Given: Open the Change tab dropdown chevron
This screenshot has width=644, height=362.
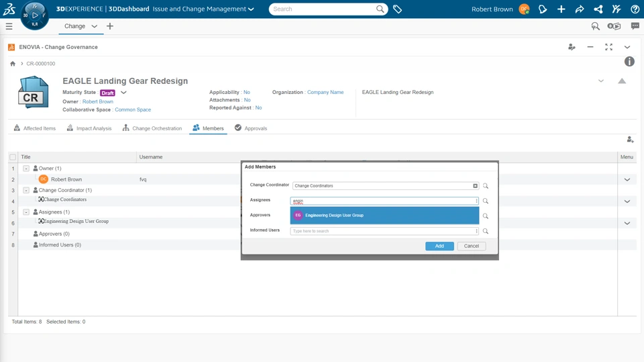Looking at the screenshot, I should point(95,26).
